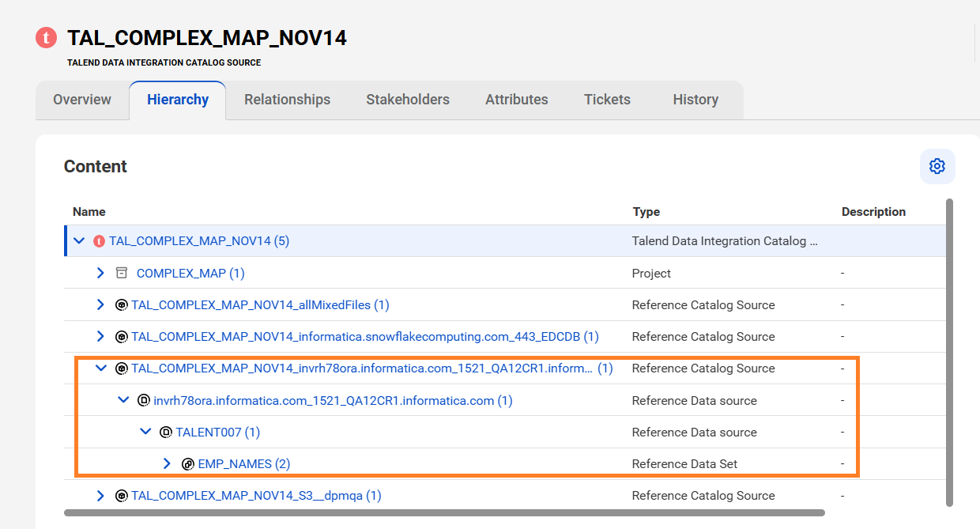Viewport: 980px width, 529px height.
Task: Click the Description column header
Action: 873,212
